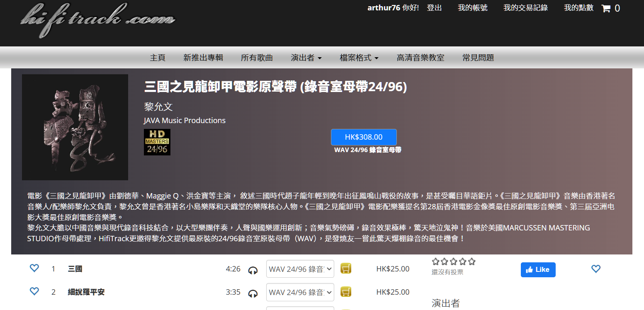Toggle the heart icon beside Like button

pos(596,269)
